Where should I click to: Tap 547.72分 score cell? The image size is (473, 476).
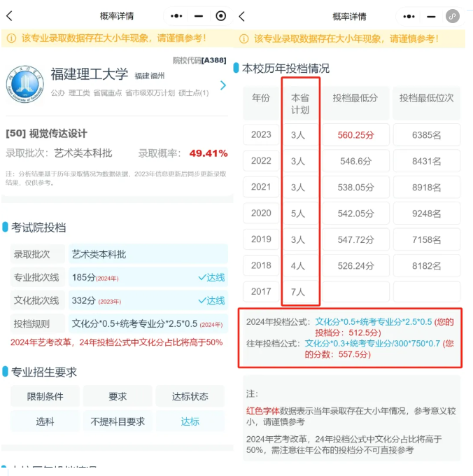pos(355,239)
